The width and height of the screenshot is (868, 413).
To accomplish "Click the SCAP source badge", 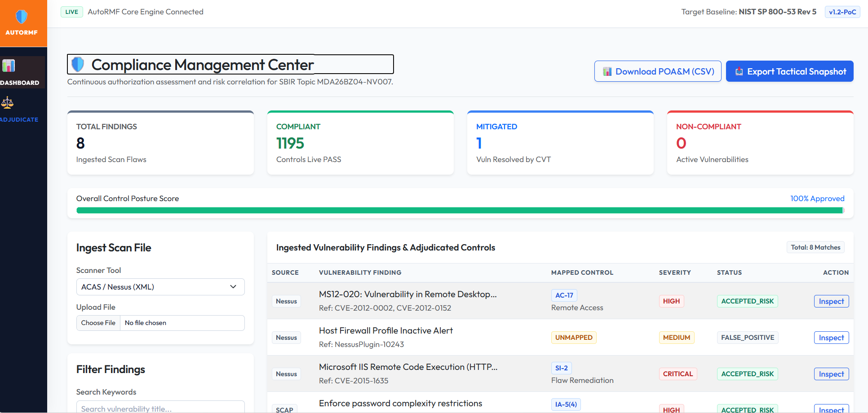I will tap(284, 409).
